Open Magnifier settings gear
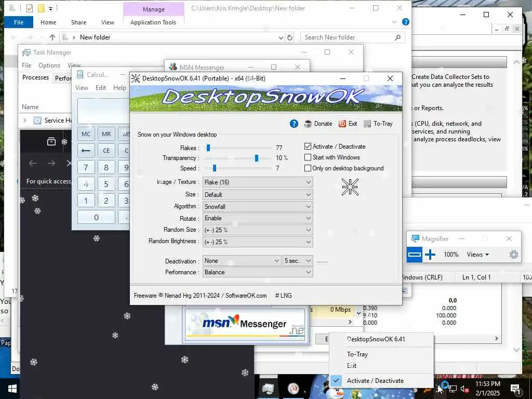 (x=514, y=255)
